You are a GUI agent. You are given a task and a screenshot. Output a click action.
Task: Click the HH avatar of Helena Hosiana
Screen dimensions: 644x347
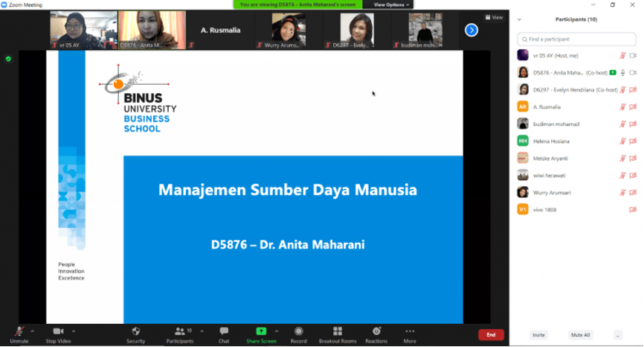tap(523, 141)
